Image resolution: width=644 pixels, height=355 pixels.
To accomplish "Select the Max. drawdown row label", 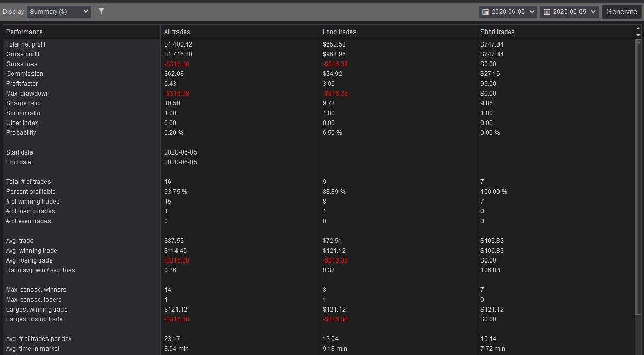I will [28, 94].
